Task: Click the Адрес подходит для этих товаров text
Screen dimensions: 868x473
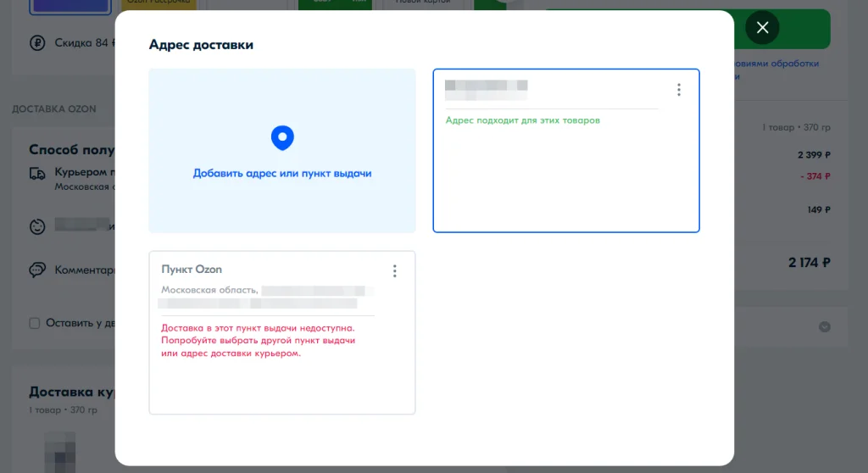Action: 522,120
